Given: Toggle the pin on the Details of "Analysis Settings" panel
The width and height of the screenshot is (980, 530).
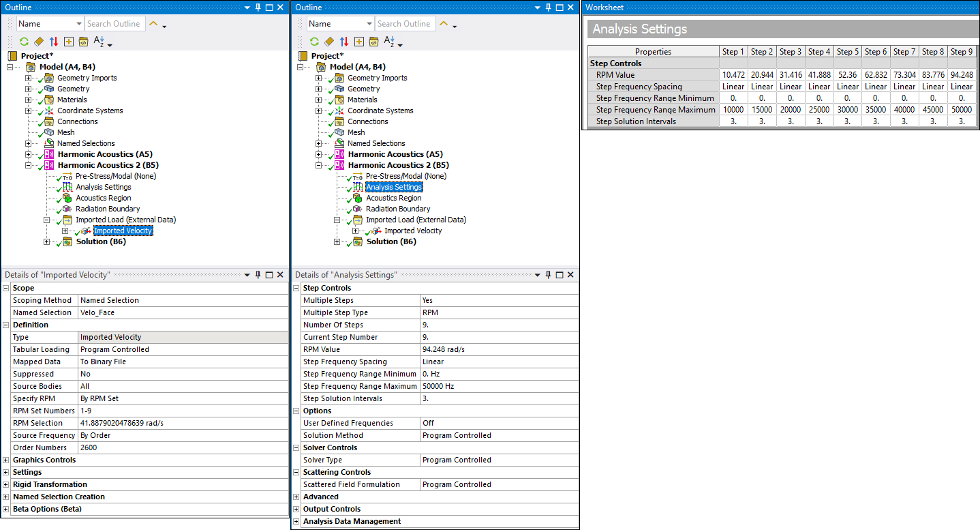Looking at the screenshot, I should [x=548, y=275].
